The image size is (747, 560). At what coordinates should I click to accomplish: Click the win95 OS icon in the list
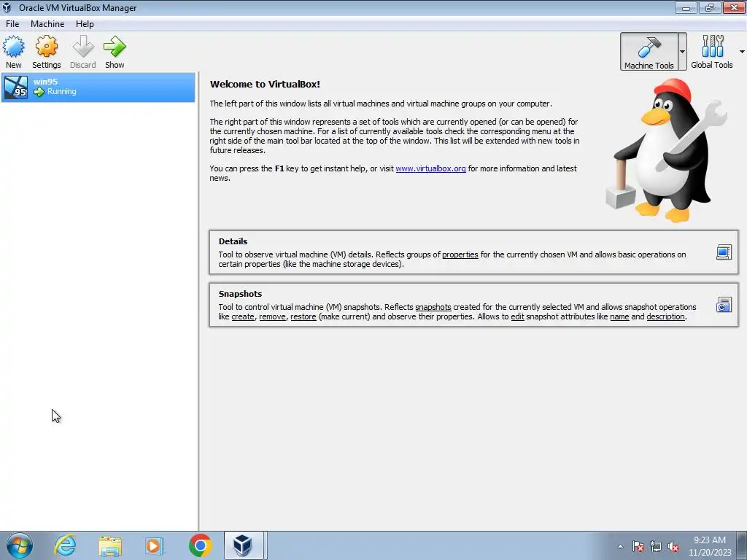click(16, 87)
